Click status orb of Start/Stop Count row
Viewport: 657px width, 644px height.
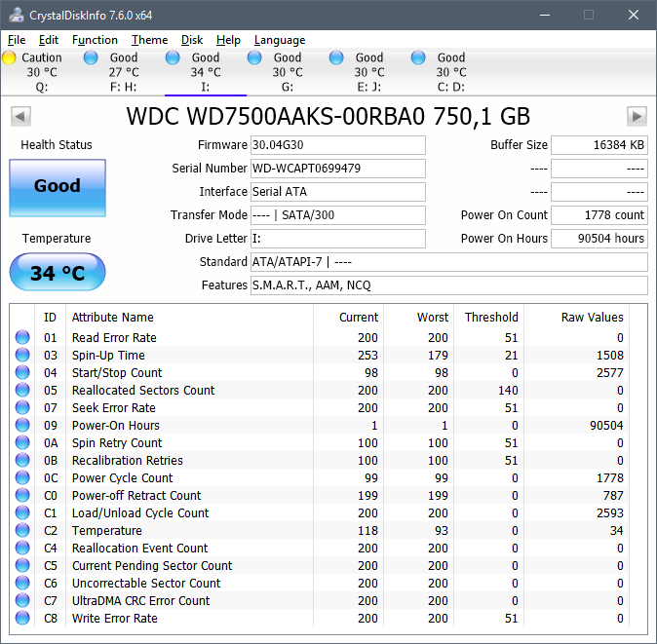coord(22,372)
